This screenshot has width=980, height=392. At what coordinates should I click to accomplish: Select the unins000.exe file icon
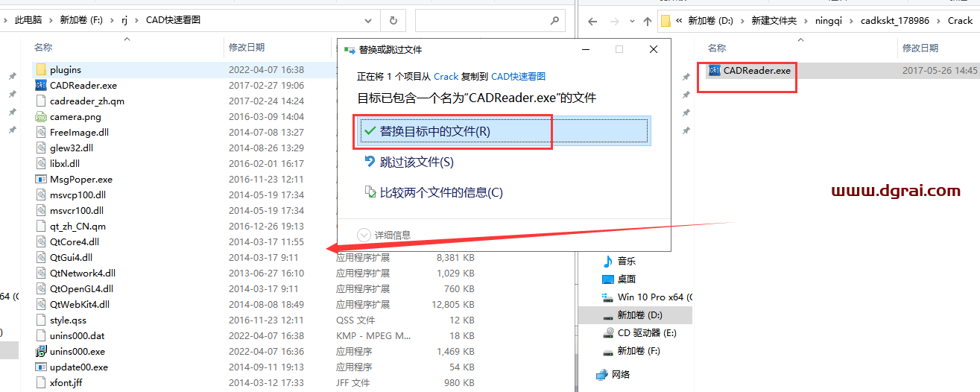coord(41,351)
